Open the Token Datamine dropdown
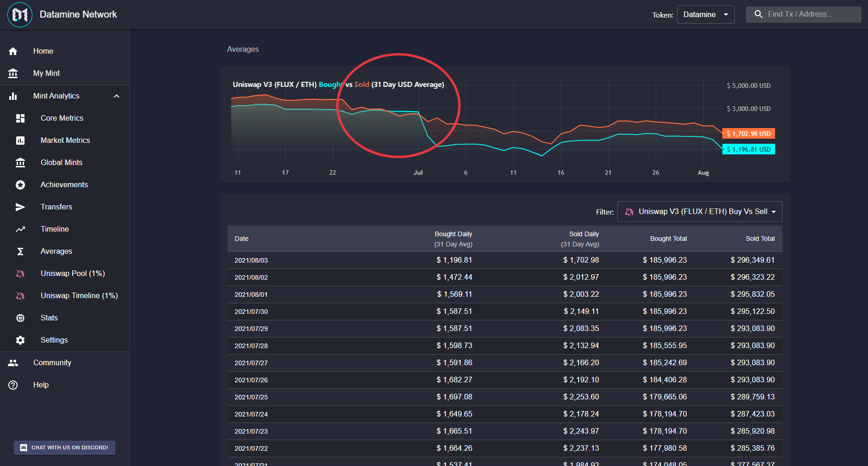The height and width of the screenshot is (466, 868). 706,15
